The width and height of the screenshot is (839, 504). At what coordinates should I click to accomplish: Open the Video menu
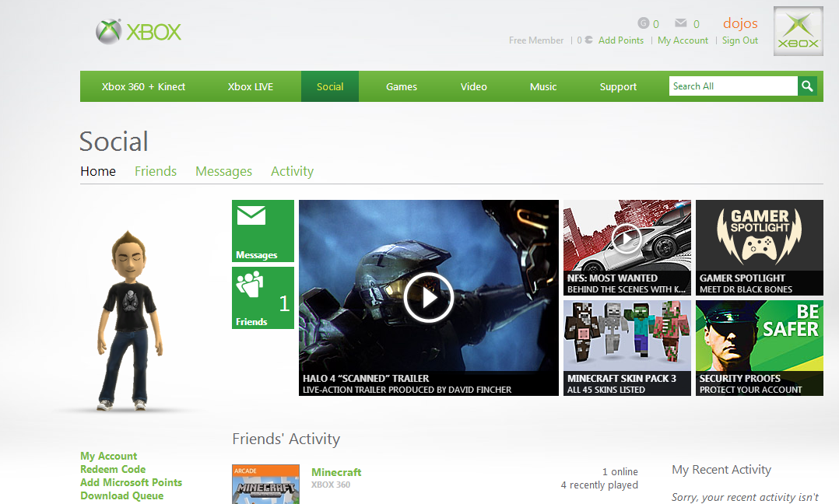[473, 86]
